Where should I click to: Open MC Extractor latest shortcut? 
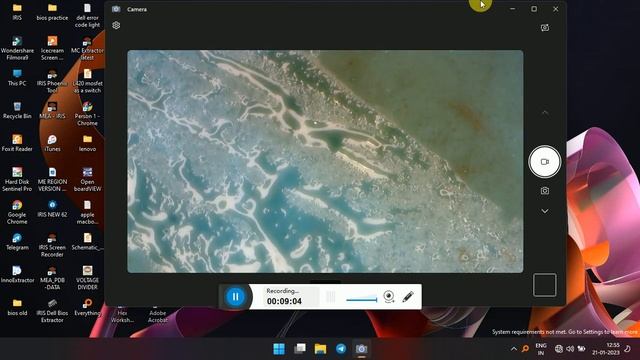87,49
